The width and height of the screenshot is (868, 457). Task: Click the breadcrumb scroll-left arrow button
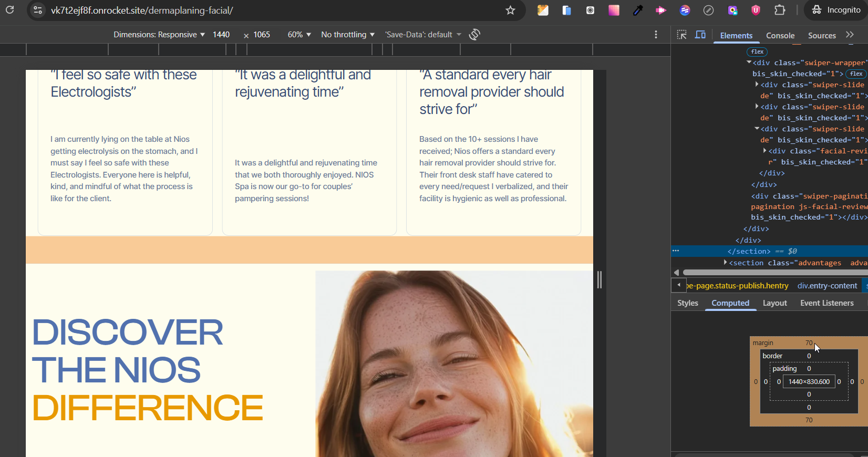tap(679, 285)
